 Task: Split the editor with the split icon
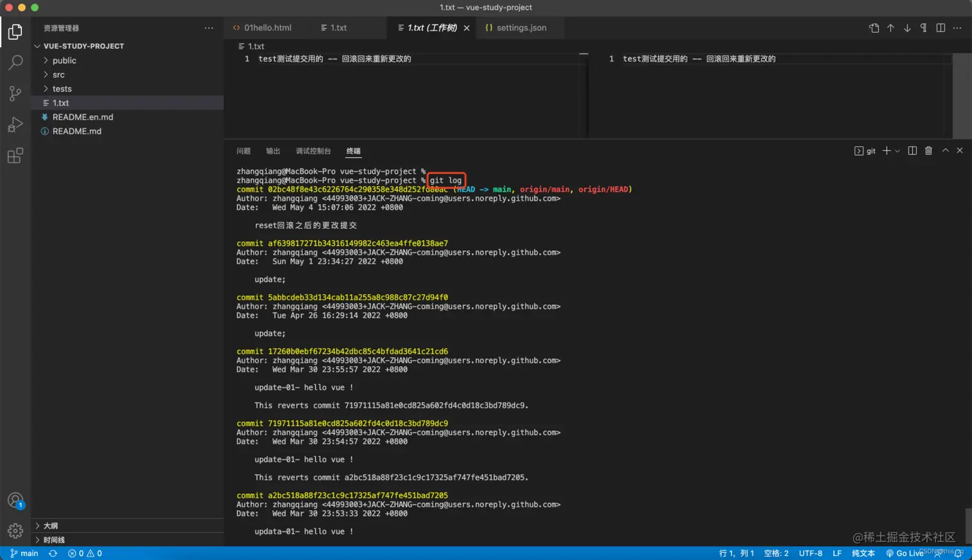[941, 28]
